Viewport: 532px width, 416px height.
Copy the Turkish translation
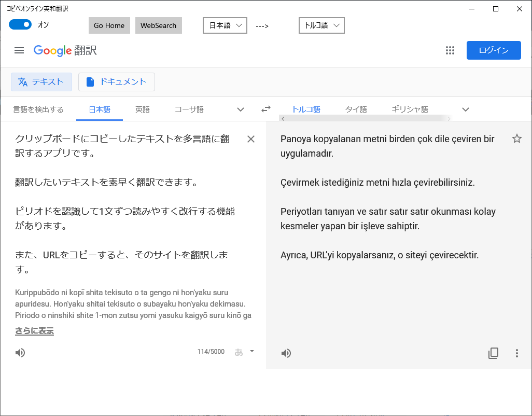[493, 353]
